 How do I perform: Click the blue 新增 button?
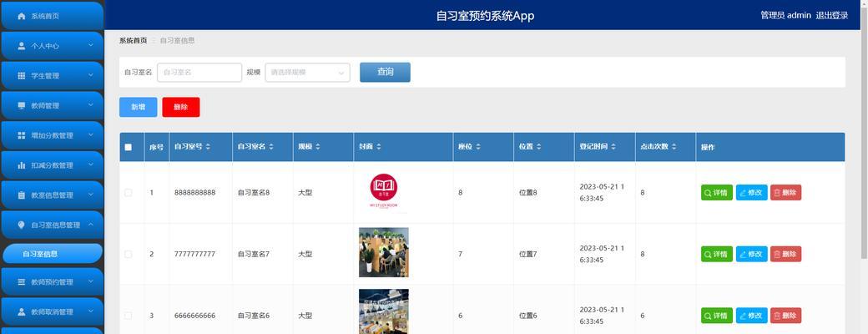pyautogui.click(x=138, y=107)
